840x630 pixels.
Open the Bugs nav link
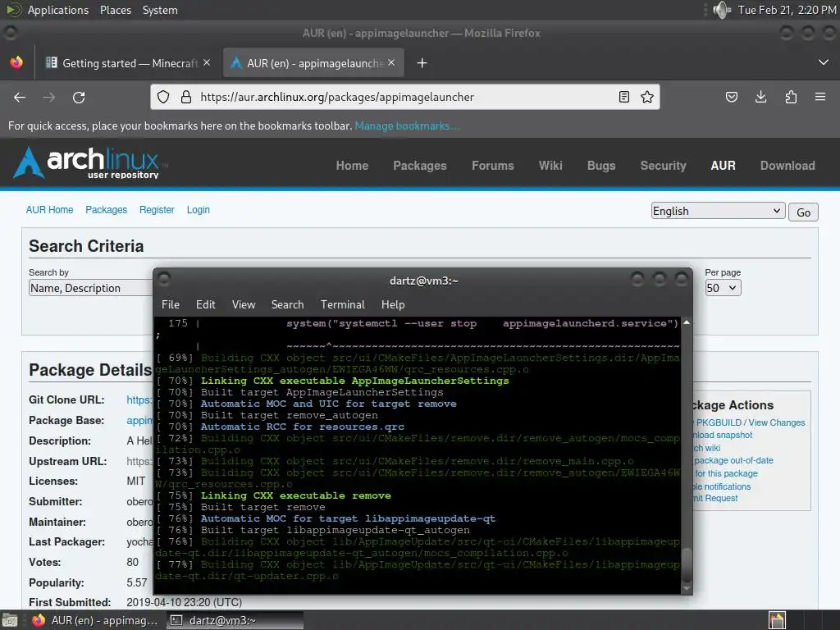tap(601, 166)
